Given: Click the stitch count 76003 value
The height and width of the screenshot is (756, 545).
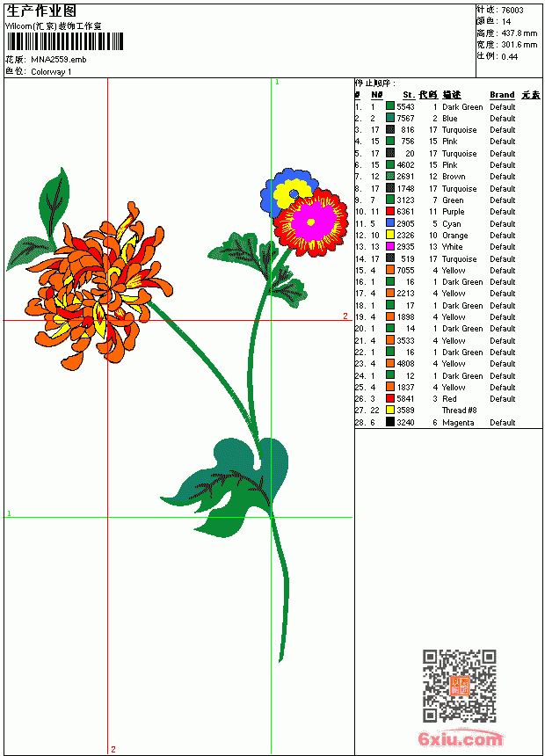Looking at the screenshot, I should pyautogui.click(x=512, y=10).
